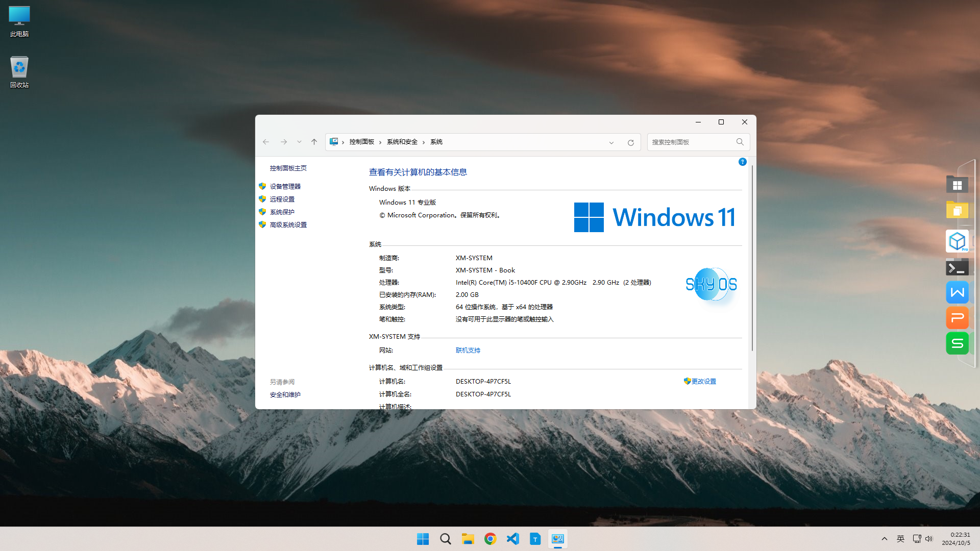
Task: Select 控制面板 breadcrumb item
Action: tap(361, 142)
